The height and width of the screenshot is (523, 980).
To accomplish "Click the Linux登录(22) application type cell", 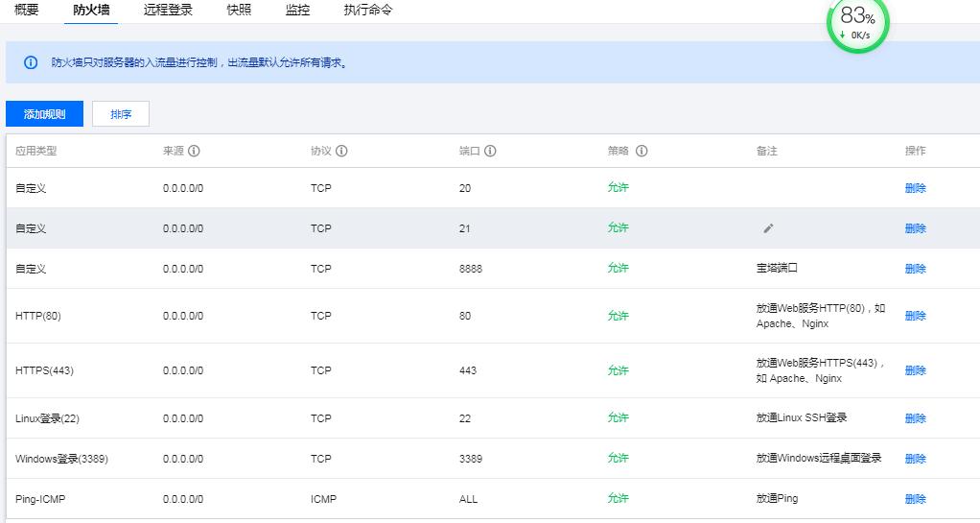I will [48, 418].
